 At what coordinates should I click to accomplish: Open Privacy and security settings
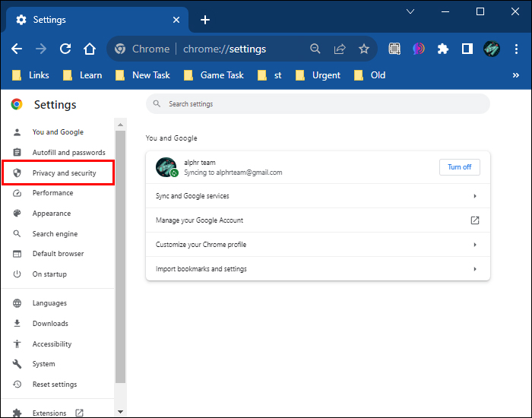coord(64,173)
